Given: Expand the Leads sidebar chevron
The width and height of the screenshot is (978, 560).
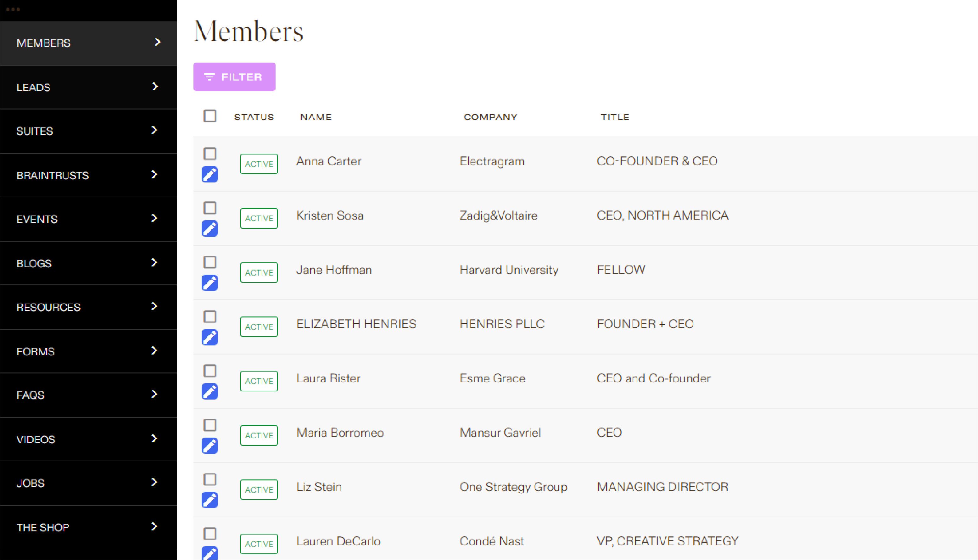Looking at the screenshot, I should [155, 87].
